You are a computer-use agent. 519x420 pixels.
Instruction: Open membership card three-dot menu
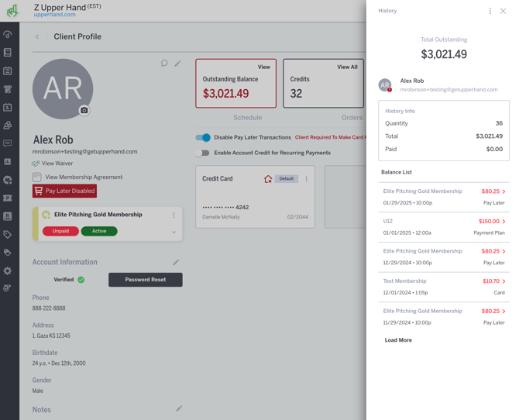pyautogui.click(x=174, y=215)
